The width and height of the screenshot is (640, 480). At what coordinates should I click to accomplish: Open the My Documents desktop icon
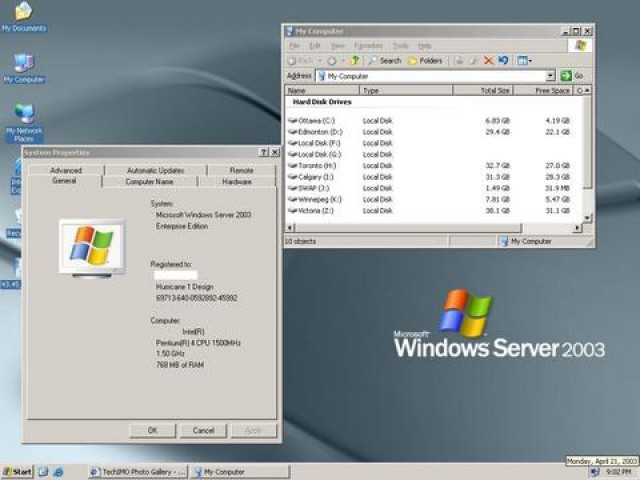[24, 16]
